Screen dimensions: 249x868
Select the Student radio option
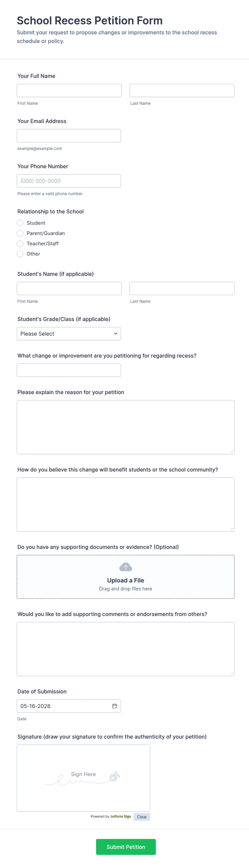[20, 223]
